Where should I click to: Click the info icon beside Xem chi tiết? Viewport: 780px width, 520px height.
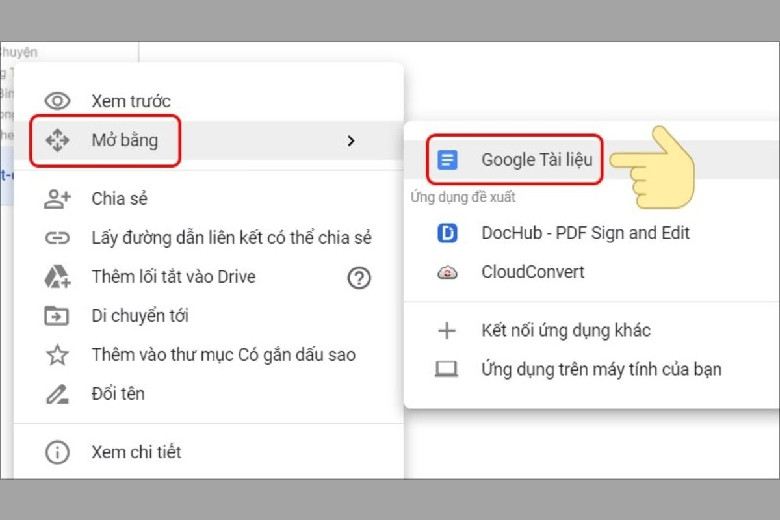coord(57,452)
